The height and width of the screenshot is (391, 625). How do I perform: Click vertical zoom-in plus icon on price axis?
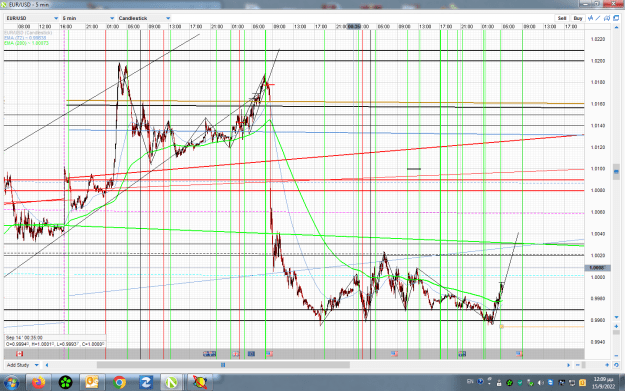616,326
